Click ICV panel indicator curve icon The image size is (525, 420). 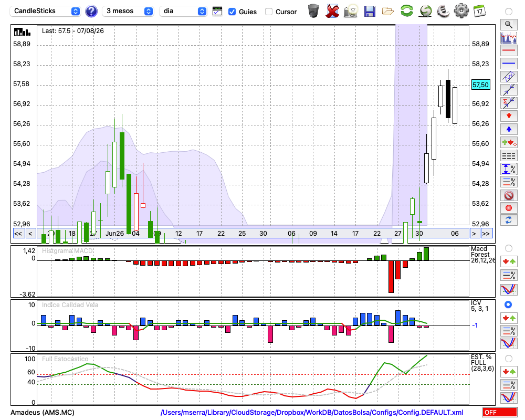pos(509,343)
